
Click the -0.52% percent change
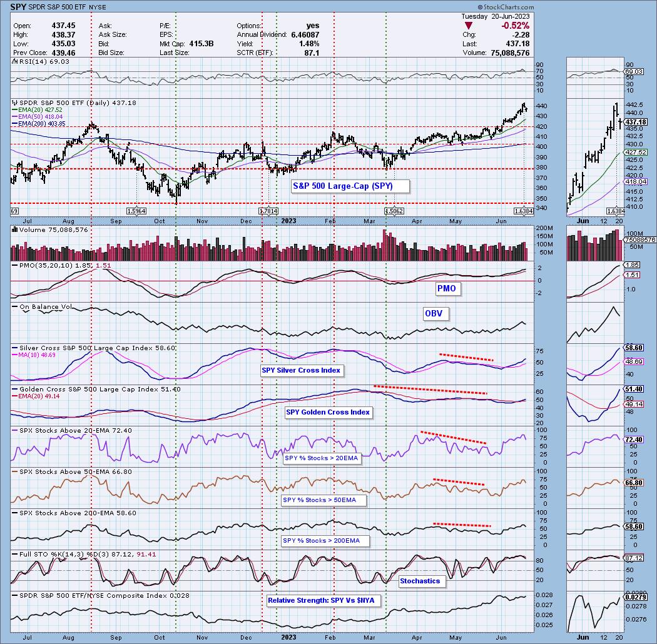515,26
